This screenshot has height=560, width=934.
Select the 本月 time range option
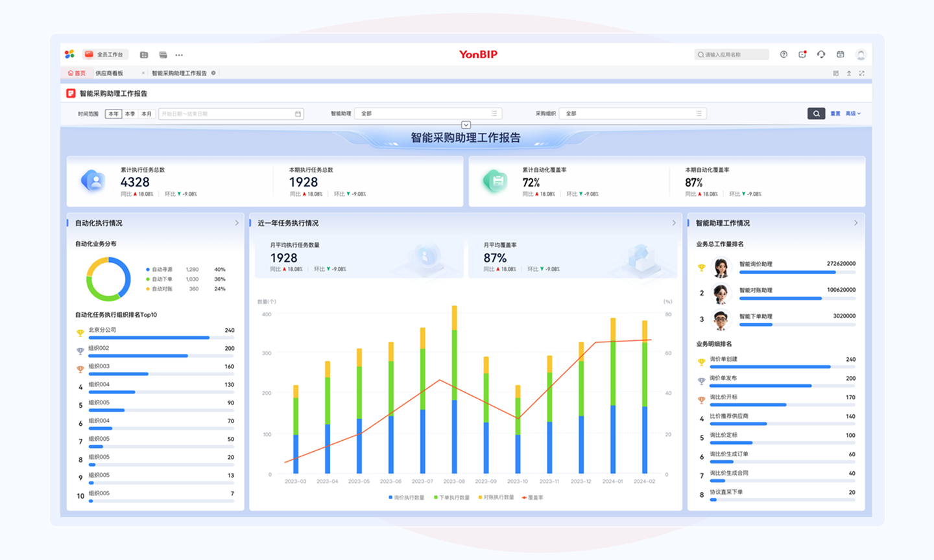click(147, 114)
